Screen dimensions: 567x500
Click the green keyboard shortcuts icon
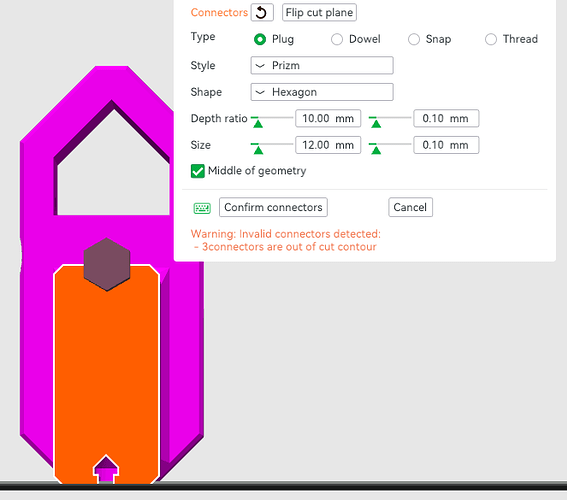tap(202, 208)
